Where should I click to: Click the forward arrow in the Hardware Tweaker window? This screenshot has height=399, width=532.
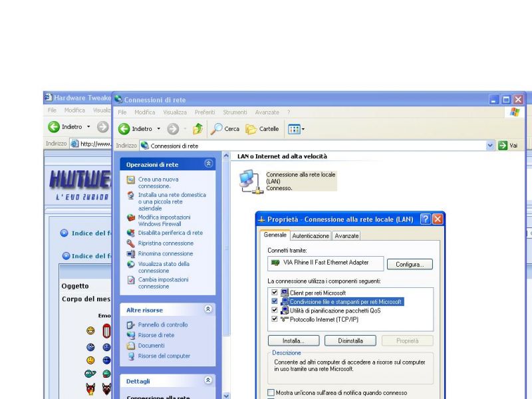[102, 127]
